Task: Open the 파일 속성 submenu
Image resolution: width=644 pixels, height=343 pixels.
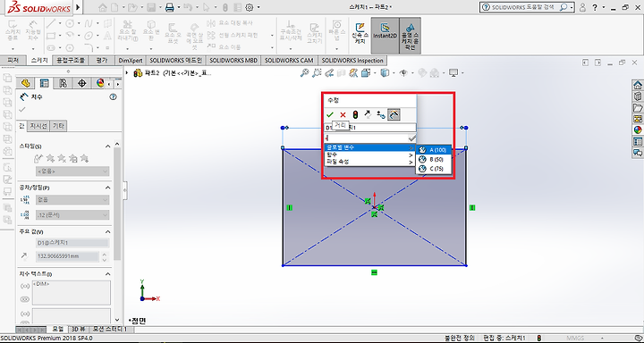Action: coord(369,162)
